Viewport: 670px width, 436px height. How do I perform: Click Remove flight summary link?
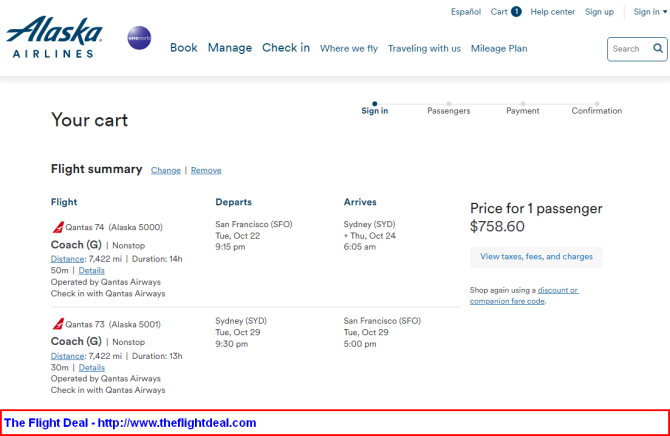[x=206, y=170]
